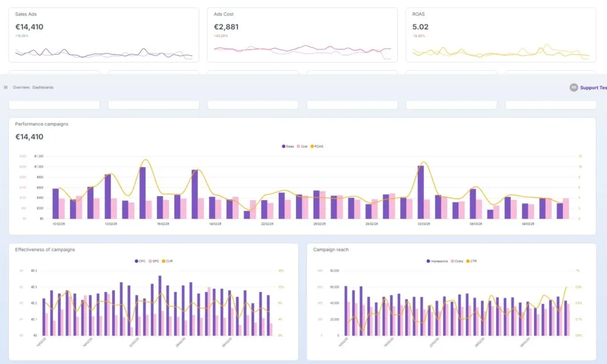The height and width of the screenshot is (364, 607).
Task: Click the 09/03/25 label on Performance chart
Action: pyautogui.click(x=528, y=224)
